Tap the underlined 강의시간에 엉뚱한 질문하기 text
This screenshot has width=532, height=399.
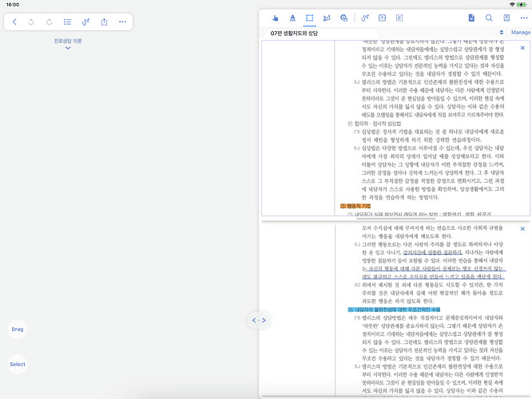click(433, 252)
